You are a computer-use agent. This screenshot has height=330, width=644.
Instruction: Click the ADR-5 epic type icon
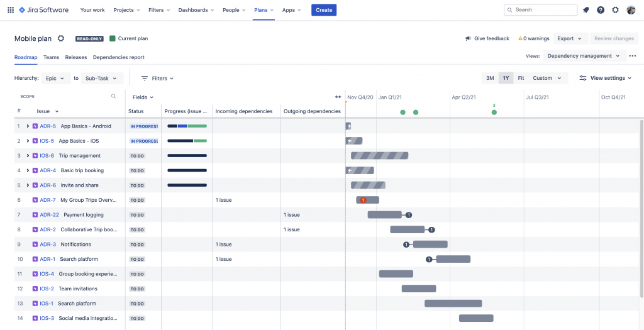click(35, 126)
